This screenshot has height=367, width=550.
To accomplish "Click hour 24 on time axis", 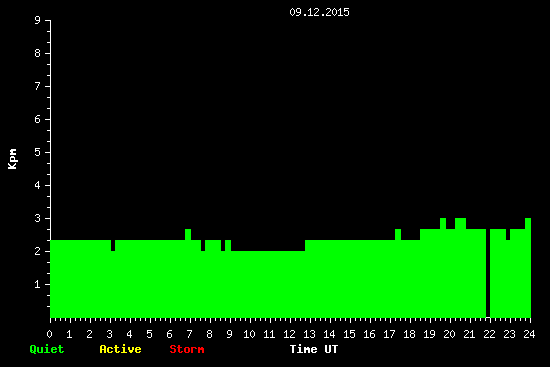I will (x=529, y=334).
